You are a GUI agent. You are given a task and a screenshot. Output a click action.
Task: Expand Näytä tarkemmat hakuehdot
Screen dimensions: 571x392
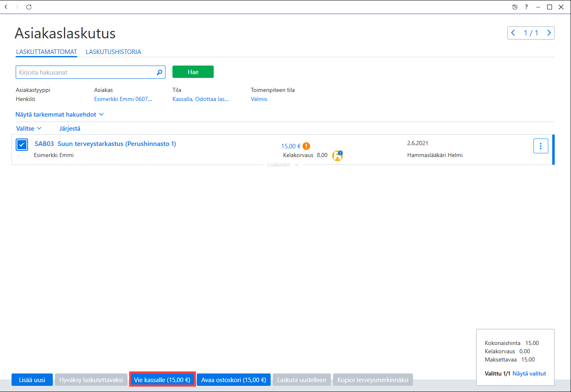(x=59, y=115)
